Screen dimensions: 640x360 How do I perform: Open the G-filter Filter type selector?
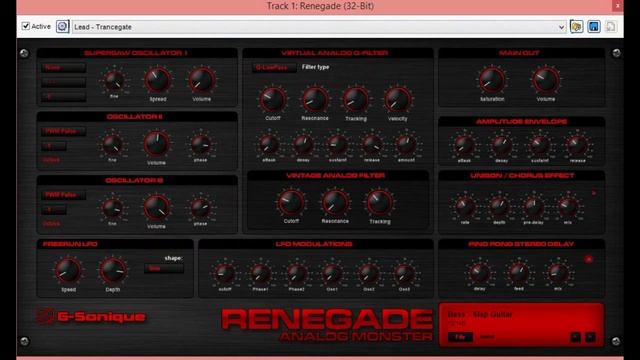[274, 67]
